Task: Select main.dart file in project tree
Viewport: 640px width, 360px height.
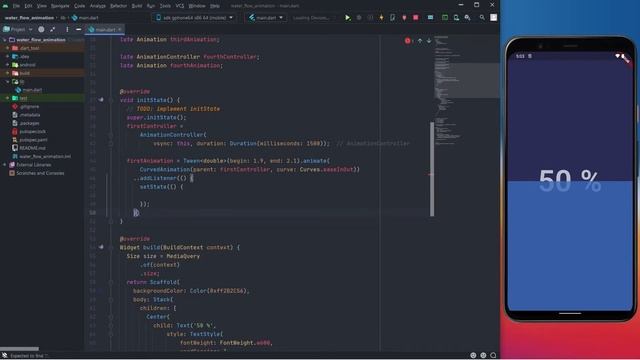Action: (32, 90)
